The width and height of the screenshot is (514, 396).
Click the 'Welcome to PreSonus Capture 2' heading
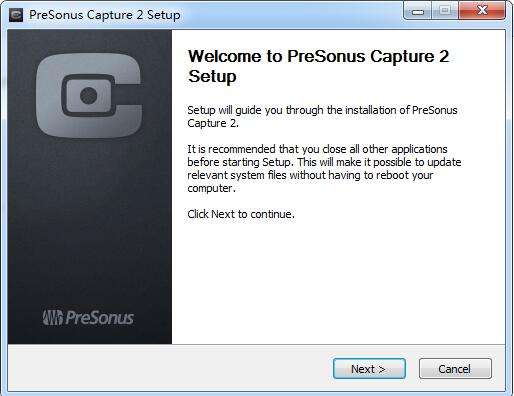click(319, 56)
